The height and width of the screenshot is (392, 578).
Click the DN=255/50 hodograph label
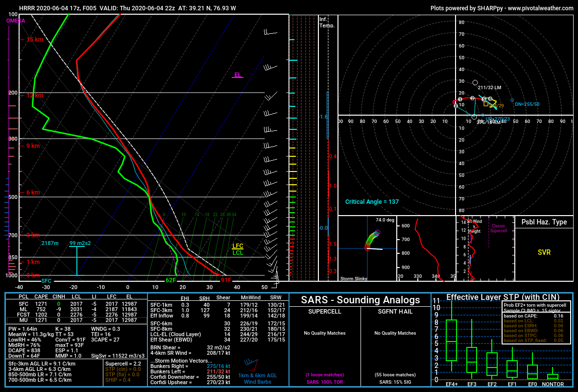[x=527, y=104]
